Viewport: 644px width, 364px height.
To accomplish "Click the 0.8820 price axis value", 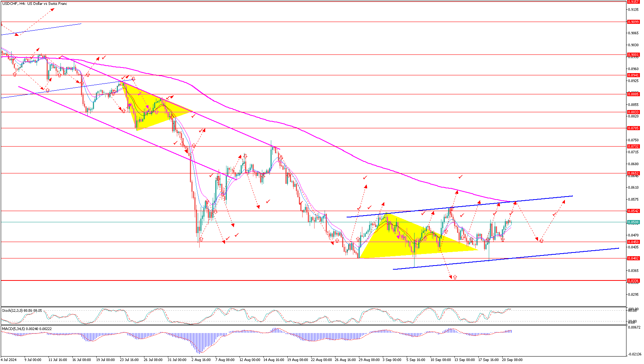I will 633,116.
